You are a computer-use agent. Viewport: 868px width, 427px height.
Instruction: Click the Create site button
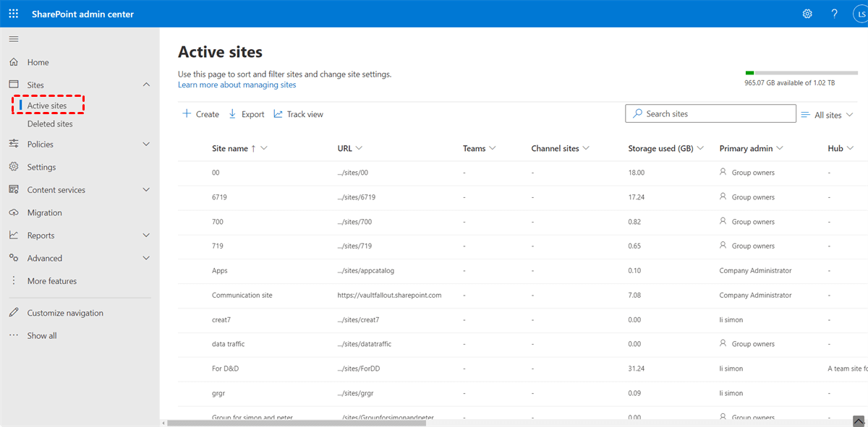click(x=200, y=114)
